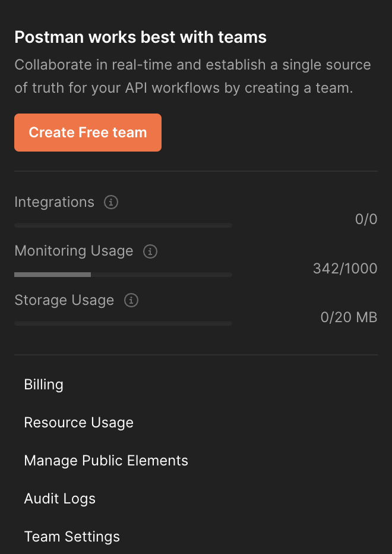Click the Integrations label

coord(54,202)
